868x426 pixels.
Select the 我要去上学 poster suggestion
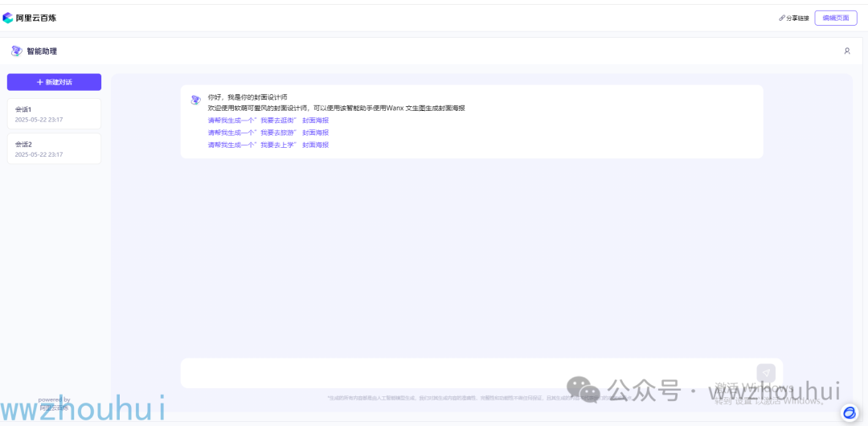tap(268, 145)
